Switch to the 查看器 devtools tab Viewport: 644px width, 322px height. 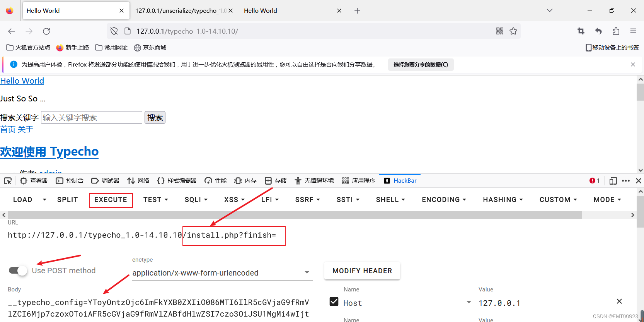pyautogui.click(x=34, y=181)
